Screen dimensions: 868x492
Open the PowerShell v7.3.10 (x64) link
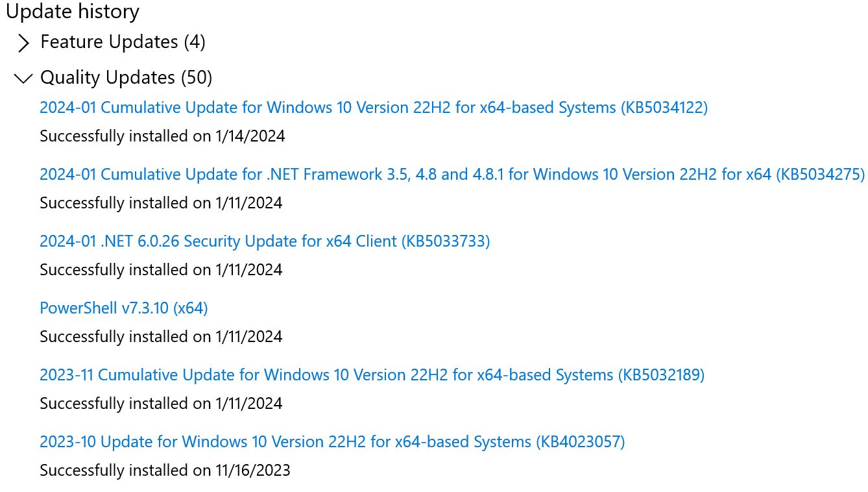(123, 308)
